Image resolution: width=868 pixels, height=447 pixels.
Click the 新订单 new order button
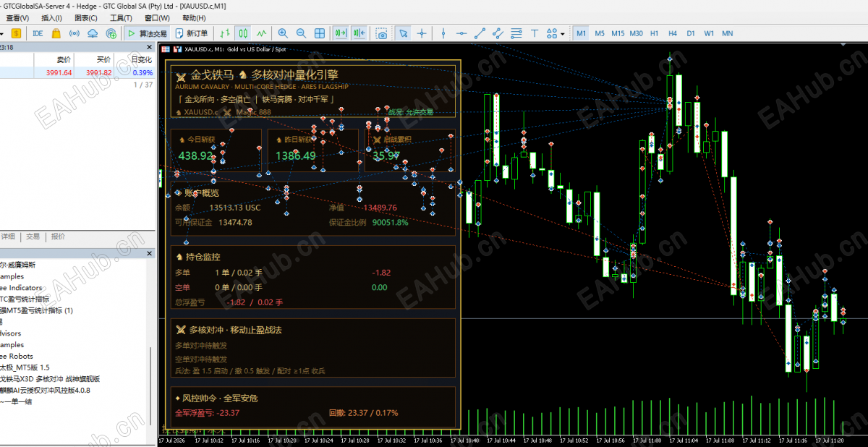(x=191, y=33)
